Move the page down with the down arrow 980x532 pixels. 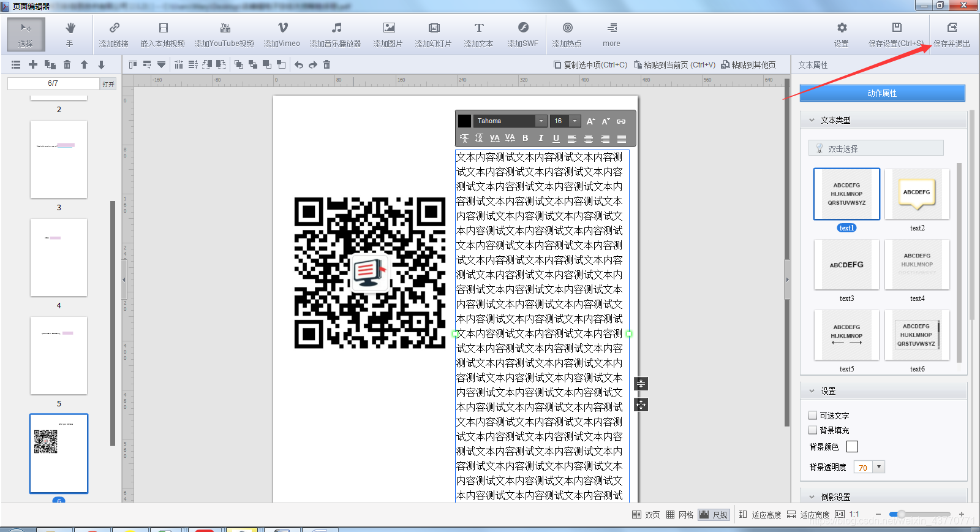click(x=102, y=64)
